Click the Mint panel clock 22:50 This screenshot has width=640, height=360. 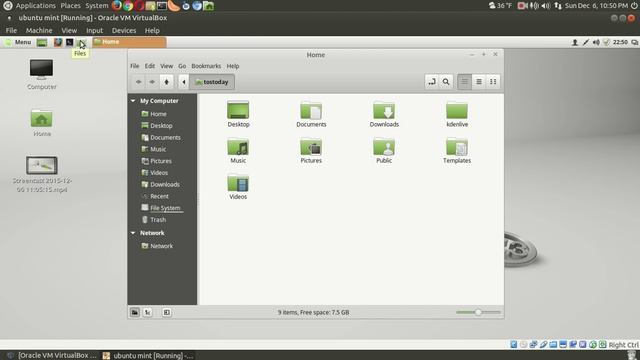coord(620,42)
